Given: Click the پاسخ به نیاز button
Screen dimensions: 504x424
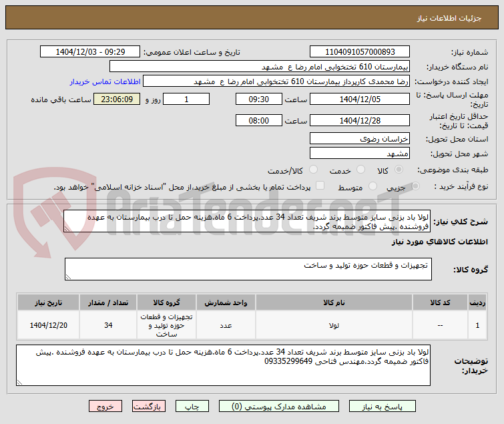Looking at the screenshot, I should 383,407.
